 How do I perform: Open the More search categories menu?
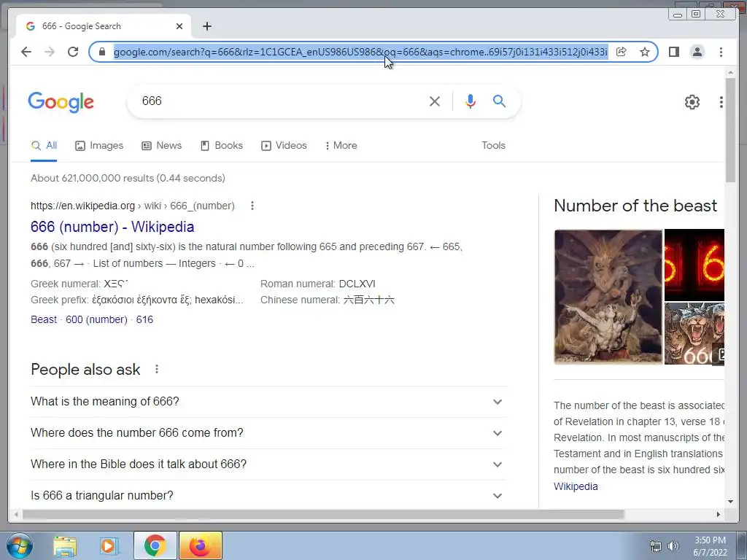click(341, 146)
